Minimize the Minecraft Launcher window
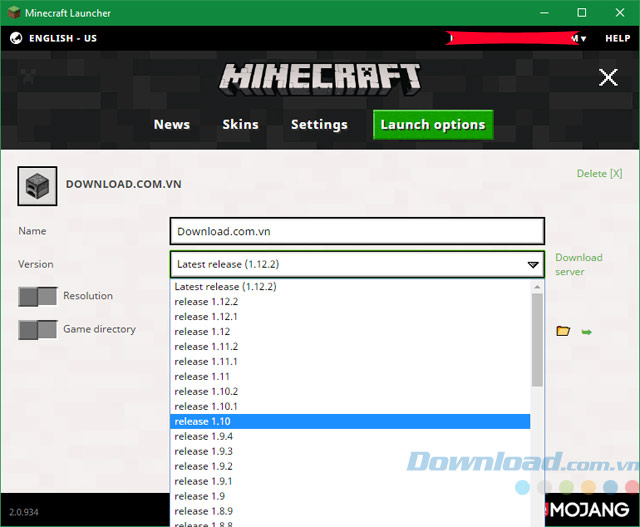 tap(544, 13)
